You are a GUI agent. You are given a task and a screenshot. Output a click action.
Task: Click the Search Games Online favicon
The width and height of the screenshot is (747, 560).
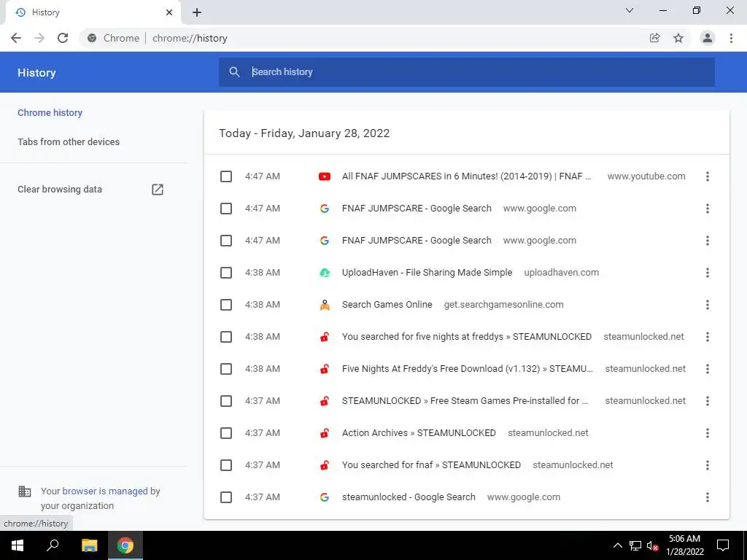(325, 305)
